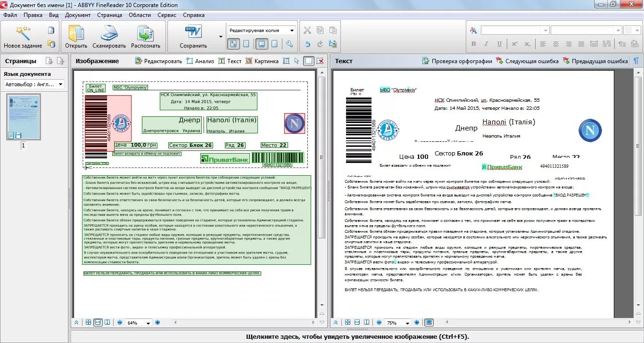Click the superscript x² button

(515, 44)
